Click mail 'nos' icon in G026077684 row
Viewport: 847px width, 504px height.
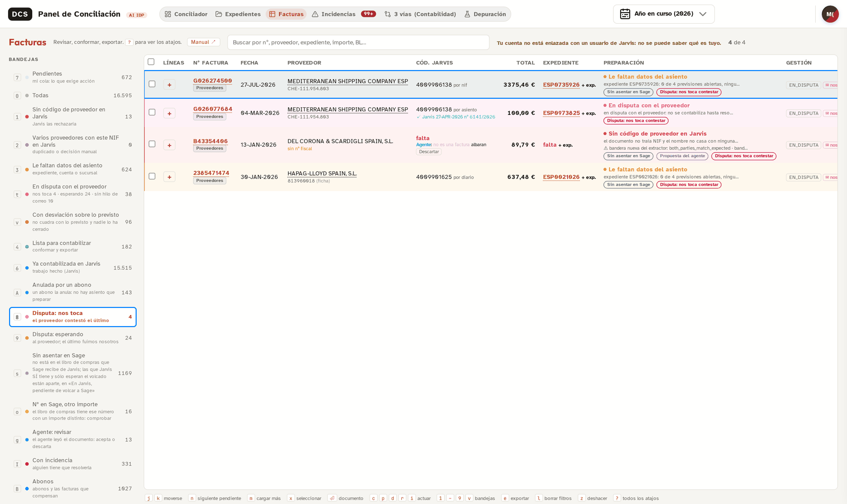[x=831, y=113]
